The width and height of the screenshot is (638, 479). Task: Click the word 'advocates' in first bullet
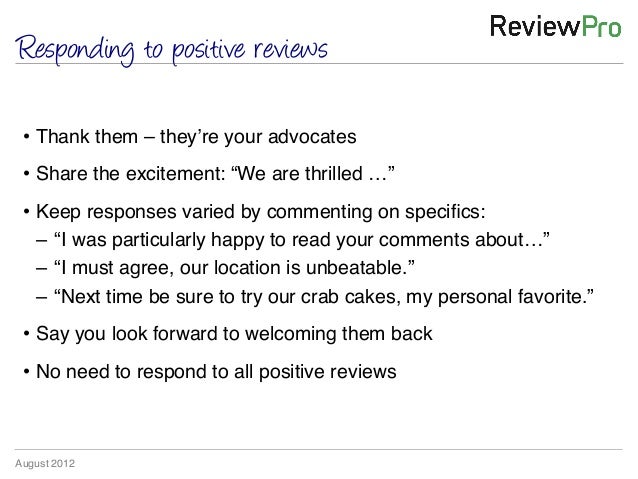(312, 137)
